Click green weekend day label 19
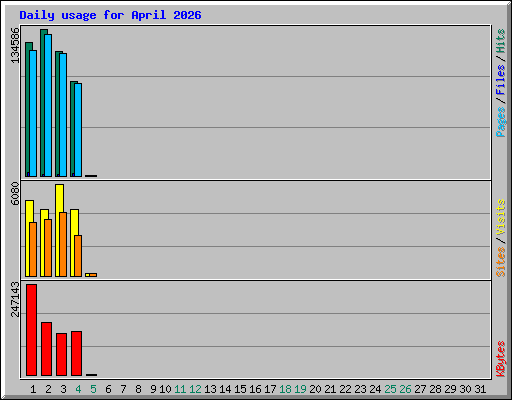The height and width of the screenshot is (400, 512). (300, 389)
